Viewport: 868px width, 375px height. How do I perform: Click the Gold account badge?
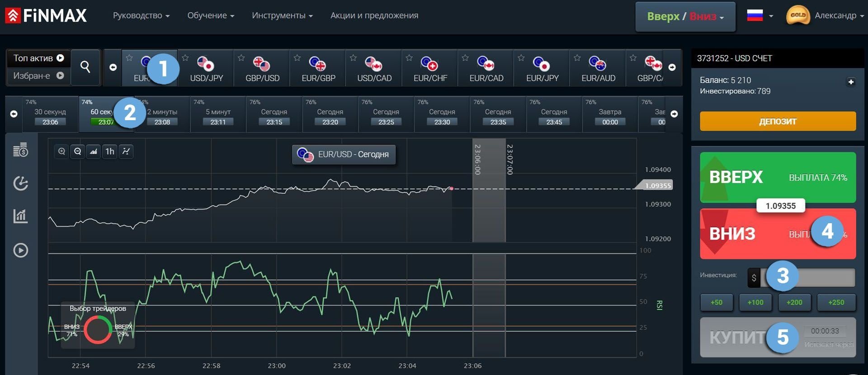(798, 15)
